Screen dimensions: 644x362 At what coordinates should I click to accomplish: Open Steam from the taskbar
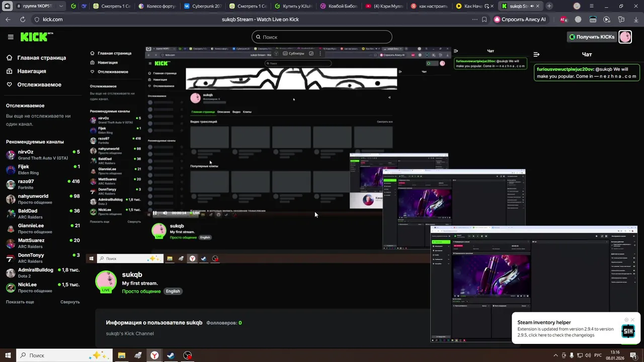pos(171,355)
